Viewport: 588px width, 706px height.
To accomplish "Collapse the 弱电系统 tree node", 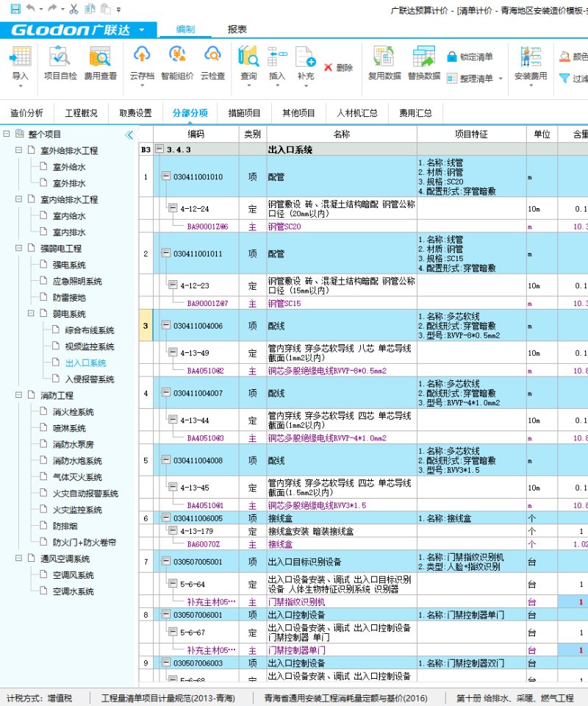I will [x=32, y=314].
